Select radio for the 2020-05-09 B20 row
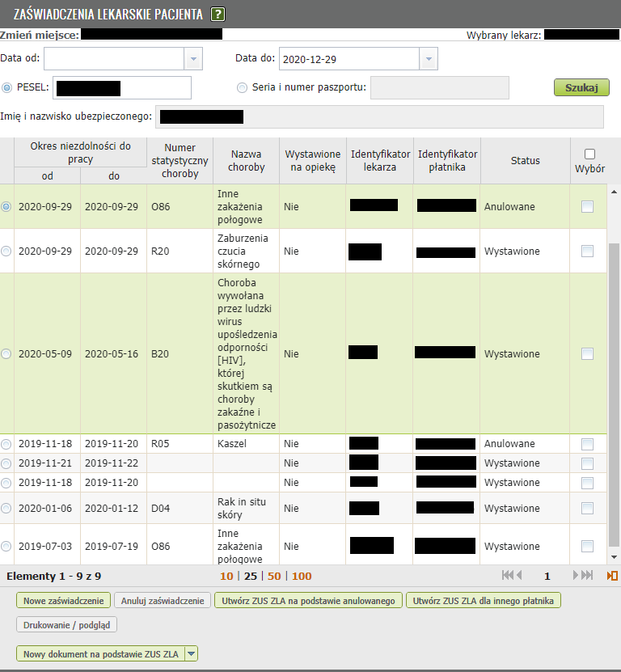The height and width of the screenshot is (672, 621). click(6, 353)
